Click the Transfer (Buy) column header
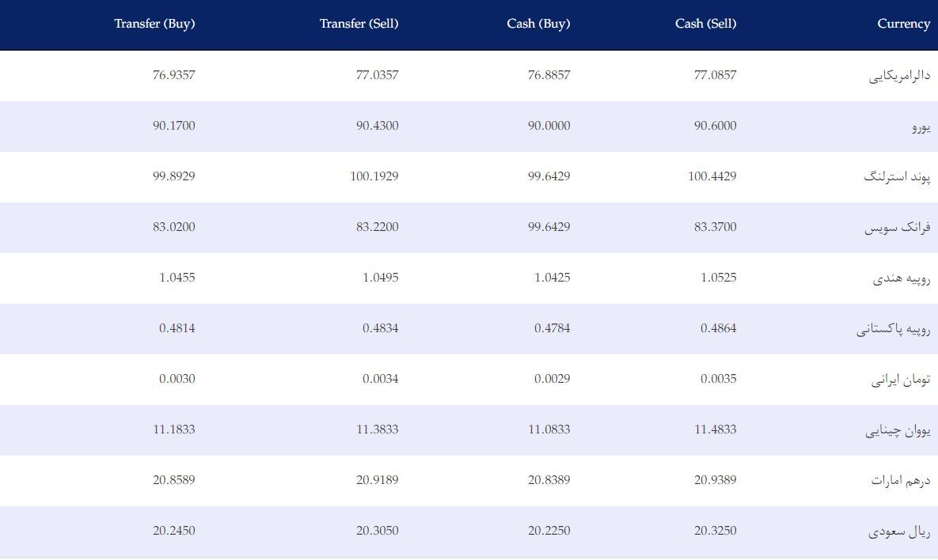938x560 pixels. [154, 24]
